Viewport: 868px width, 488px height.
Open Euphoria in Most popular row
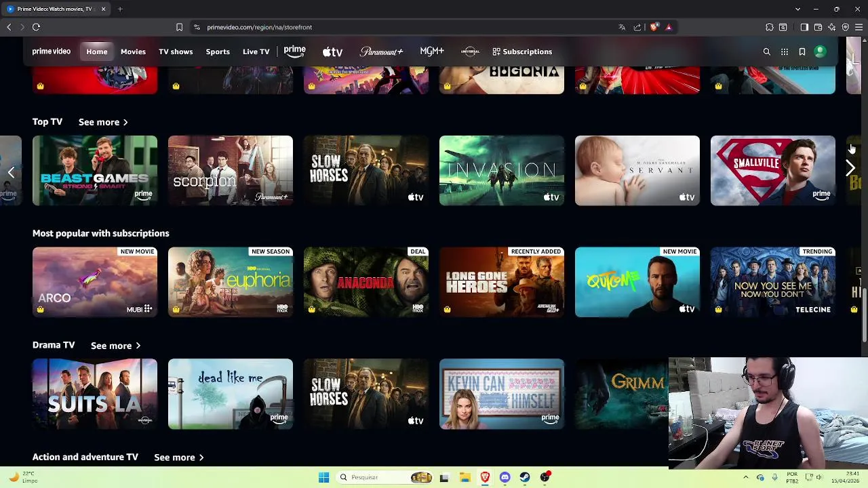[231, 282]
